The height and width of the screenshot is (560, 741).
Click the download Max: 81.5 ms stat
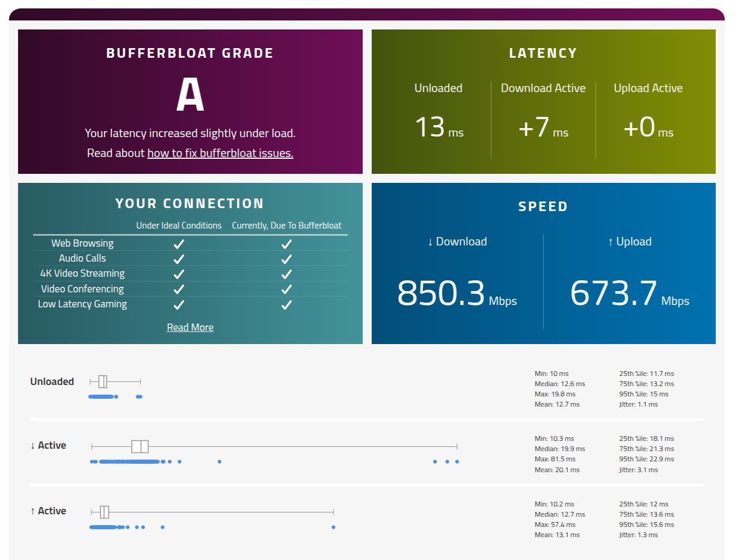coord(556,459)
